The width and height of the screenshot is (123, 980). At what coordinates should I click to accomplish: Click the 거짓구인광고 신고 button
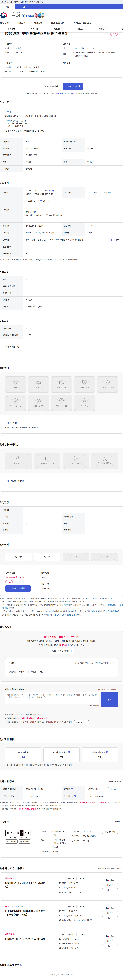point(114,781)
